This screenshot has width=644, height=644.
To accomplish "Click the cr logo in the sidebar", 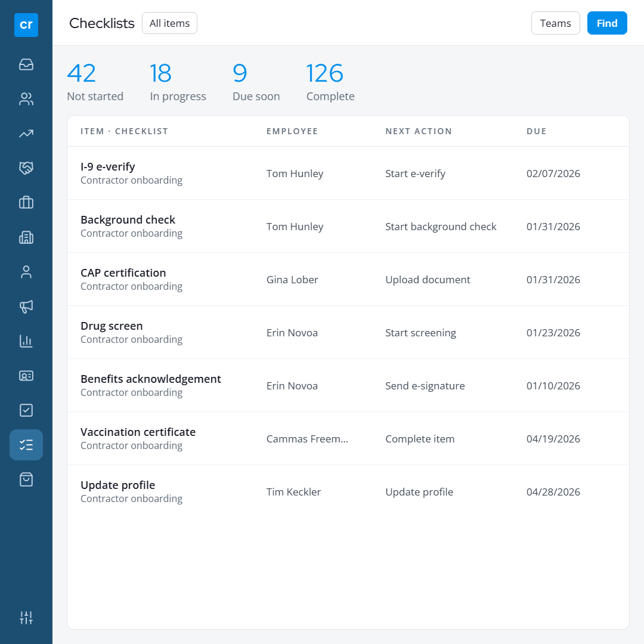I will (x=26, y=24).
